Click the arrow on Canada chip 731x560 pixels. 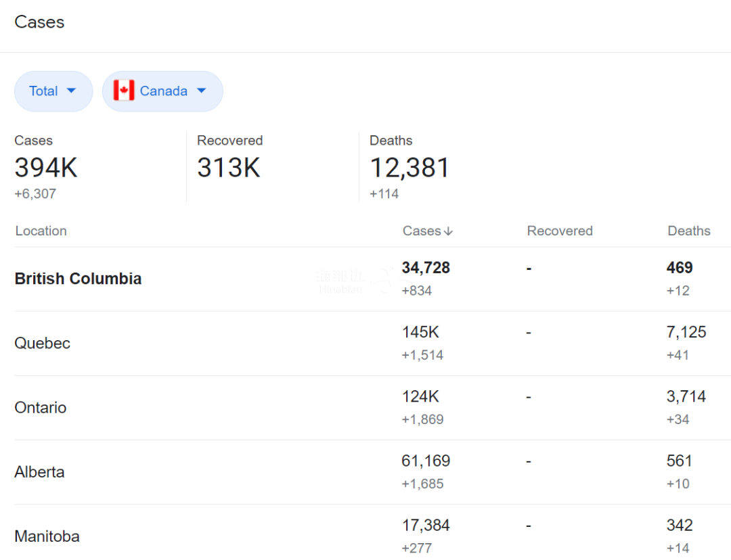tap(201, 91)
